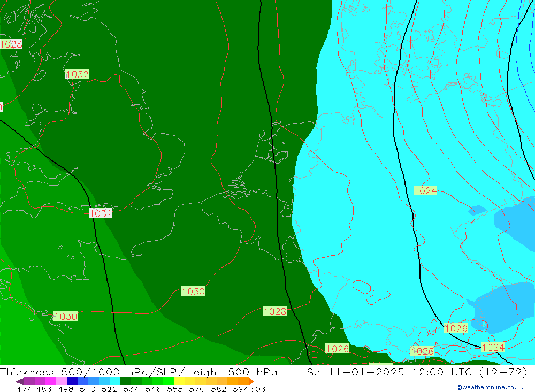Click the 534 value under the legend

click(131, 389)
